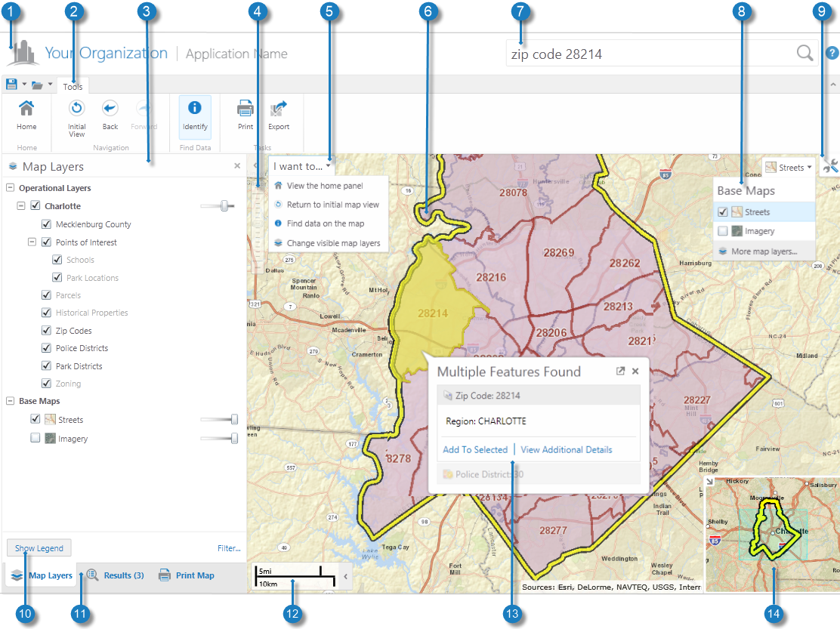This screenshot has height=629, width=840.
Task: Click the zip code search input field
Action: point(650,54)
